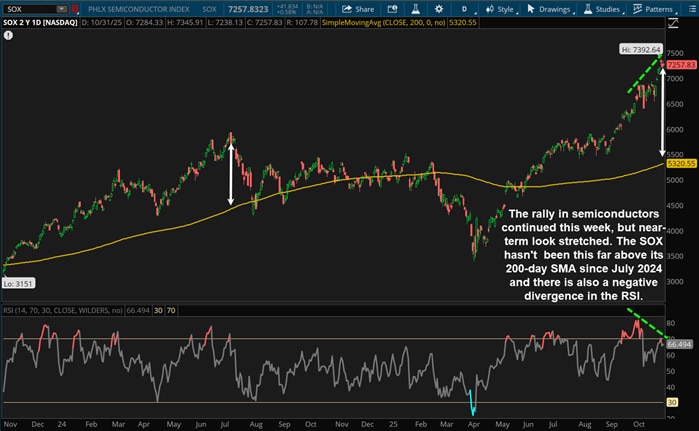Open chart settings gear icon
Image resolution: width=699 pixels, height=431 pixels.
pos(439,9)
